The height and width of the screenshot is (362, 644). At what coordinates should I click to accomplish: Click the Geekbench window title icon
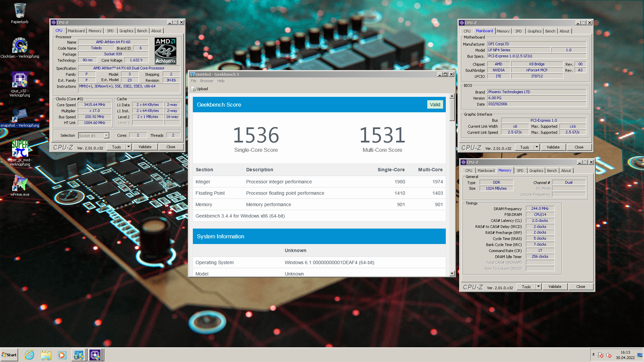193,74
